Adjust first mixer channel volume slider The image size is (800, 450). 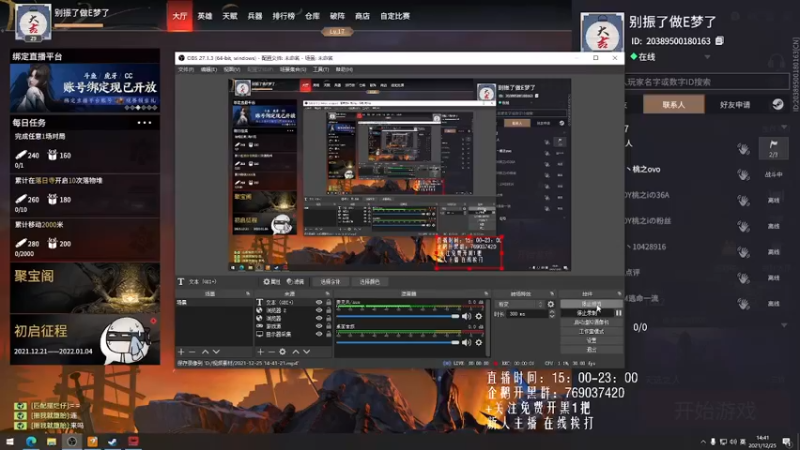398,316
